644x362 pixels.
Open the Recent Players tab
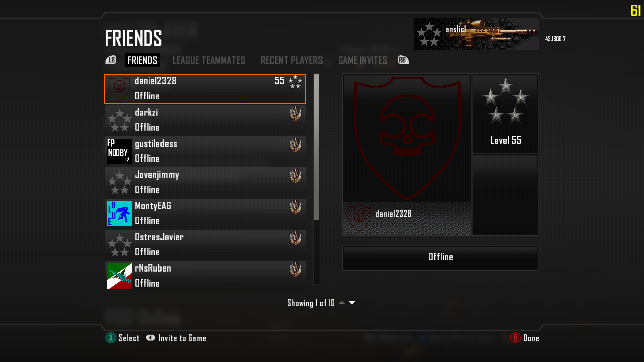point(292,60)
